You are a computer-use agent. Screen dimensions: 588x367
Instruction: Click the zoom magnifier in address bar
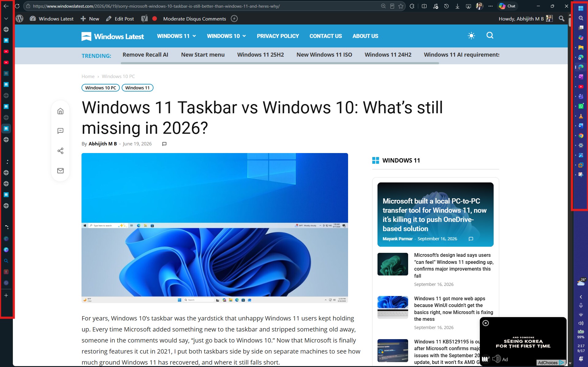click(383, 6)
